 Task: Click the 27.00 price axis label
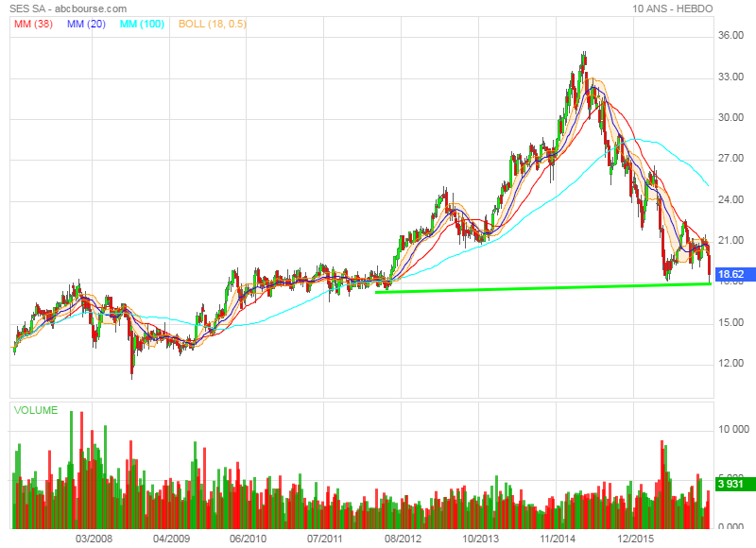click(x=730, y=158)
